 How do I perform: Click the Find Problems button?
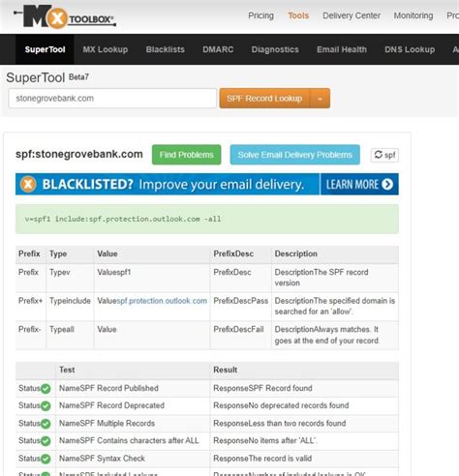click(187, 155)
